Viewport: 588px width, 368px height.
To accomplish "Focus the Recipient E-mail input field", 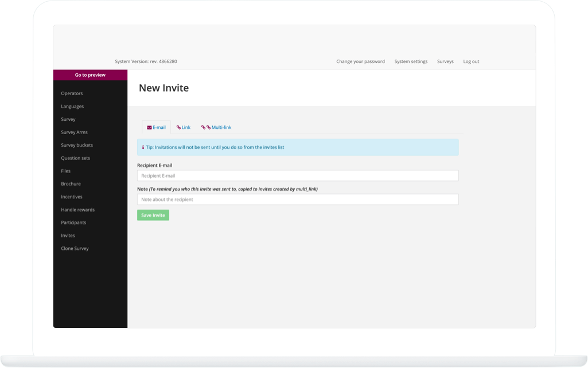I will point(298,176).
